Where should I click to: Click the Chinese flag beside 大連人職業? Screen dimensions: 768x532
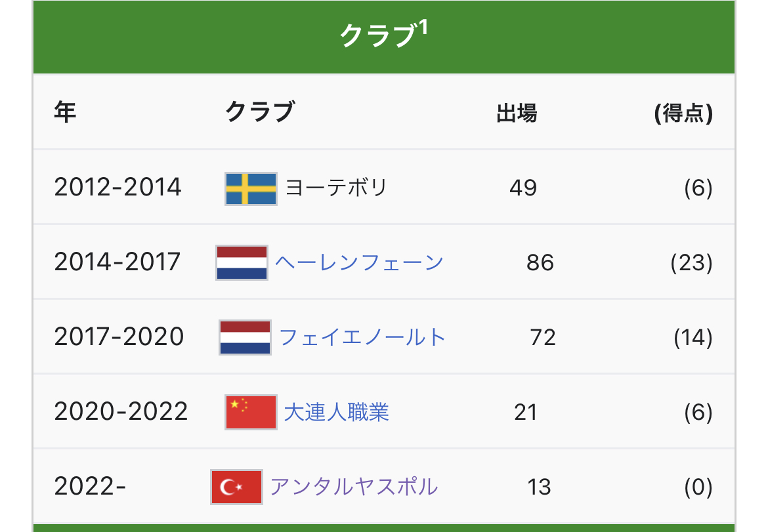click(x=251, y=413)
